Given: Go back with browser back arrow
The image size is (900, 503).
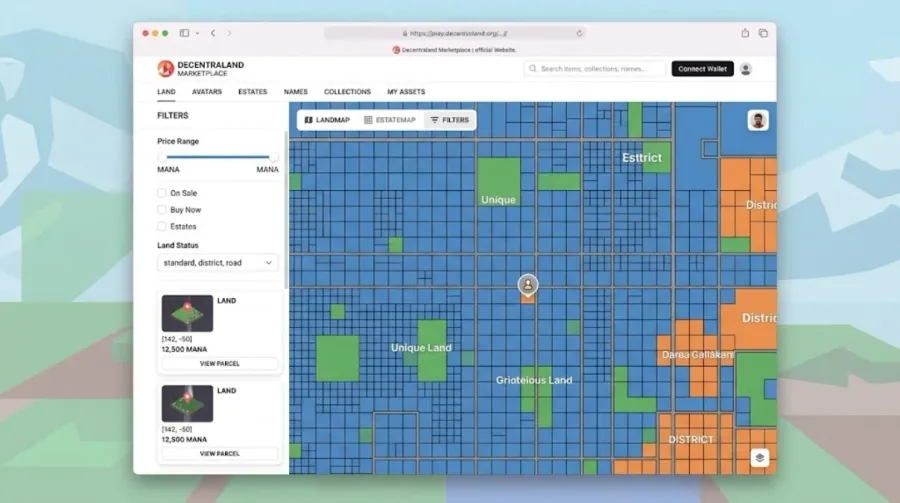Looking at the screenshot, I should tap(213, 33).
